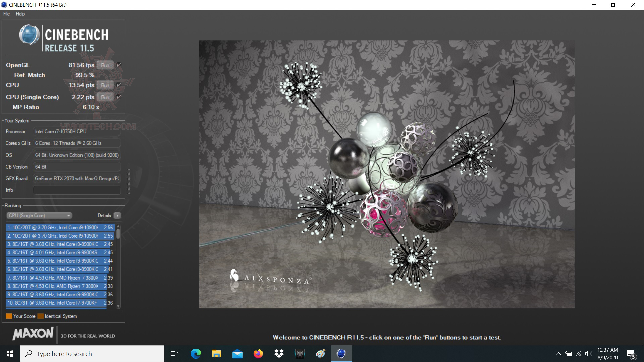Show hidden system tray icons chevron
Image resolution: width=644 pixels, height=362 pixels.
558,354
